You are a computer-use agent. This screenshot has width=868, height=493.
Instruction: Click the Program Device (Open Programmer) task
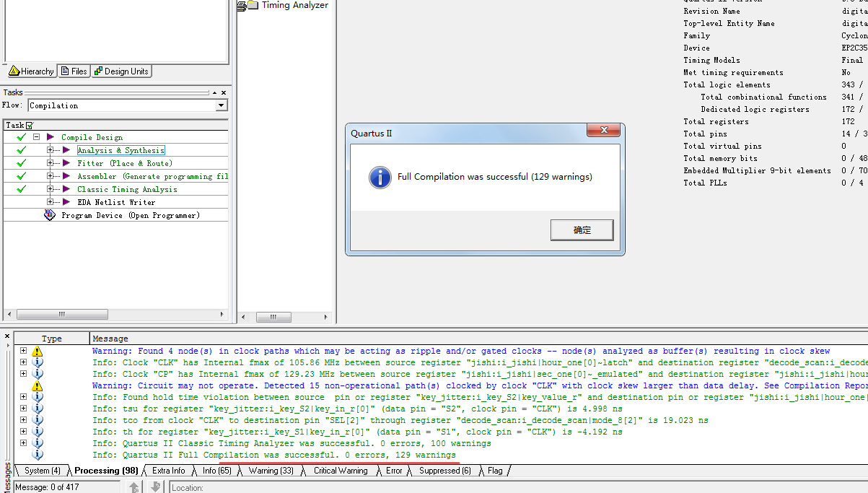click(x=131, y=215)
